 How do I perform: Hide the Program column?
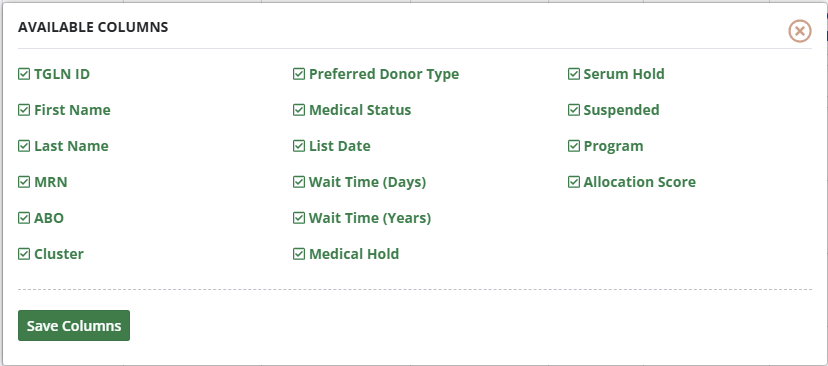pyautogui.click(x=573, y=146)
